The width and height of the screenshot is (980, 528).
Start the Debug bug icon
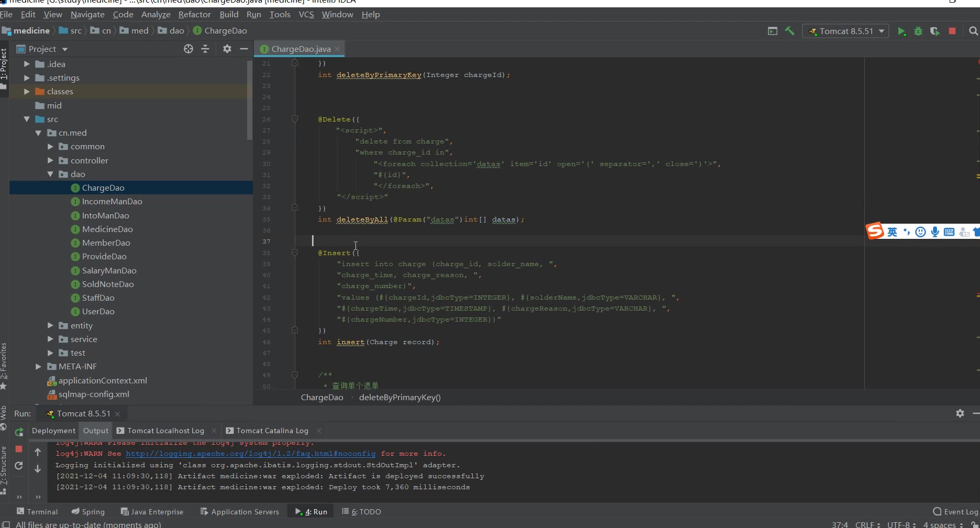(918, 31)
